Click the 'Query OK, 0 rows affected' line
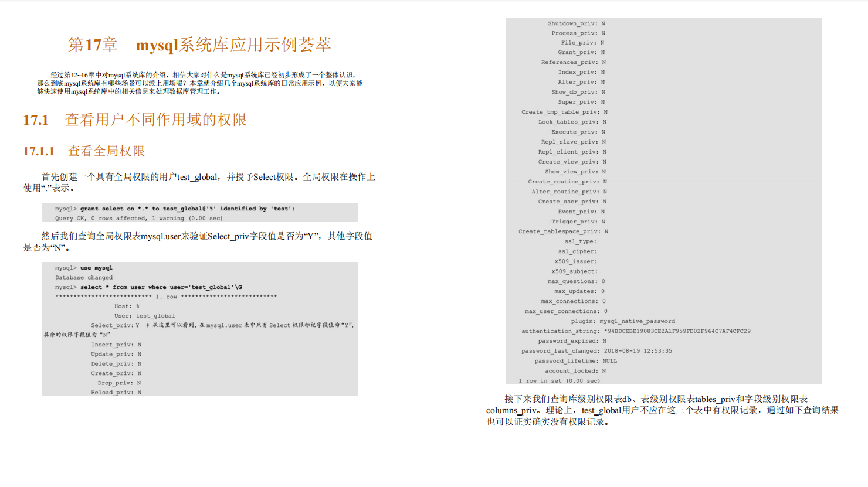This screenshot has width=868, height=487. click(139, 218)
